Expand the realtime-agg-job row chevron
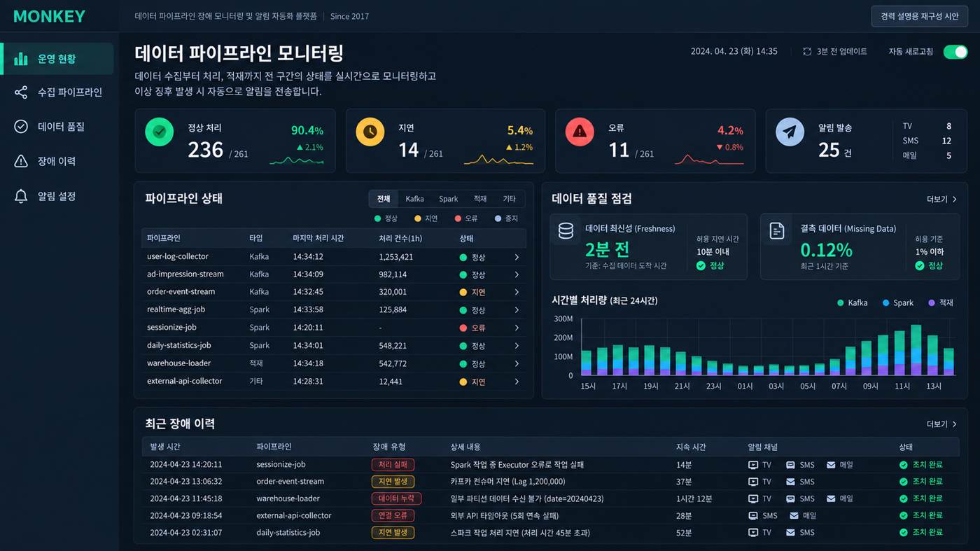980x551 pixels. (517, 310)
